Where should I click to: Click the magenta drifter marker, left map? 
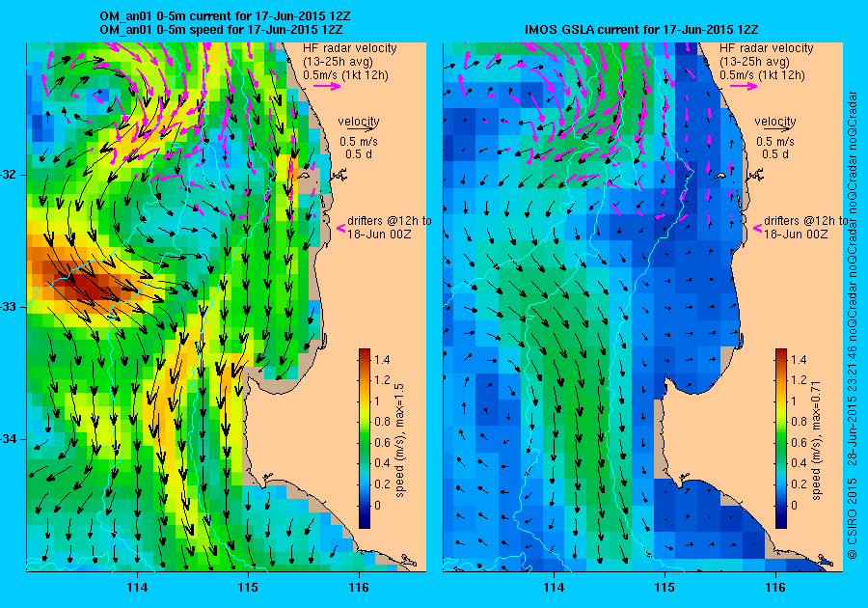tap(341, 228)
